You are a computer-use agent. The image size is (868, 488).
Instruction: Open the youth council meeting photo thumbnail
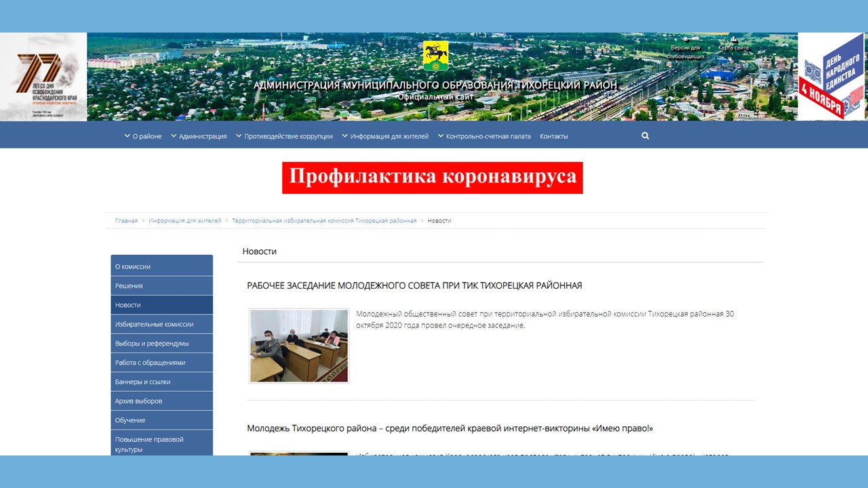click(299, 346)
